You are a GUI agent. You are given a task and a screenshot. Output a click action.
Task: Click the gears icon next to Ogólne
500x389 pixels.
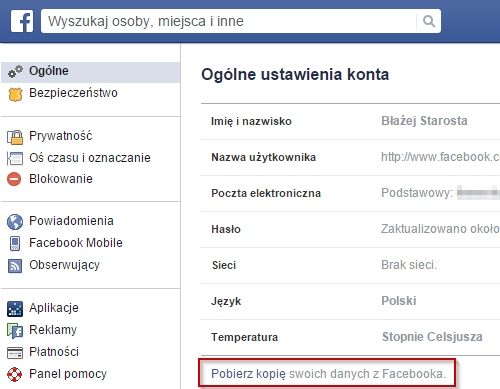tap(15, 71)
